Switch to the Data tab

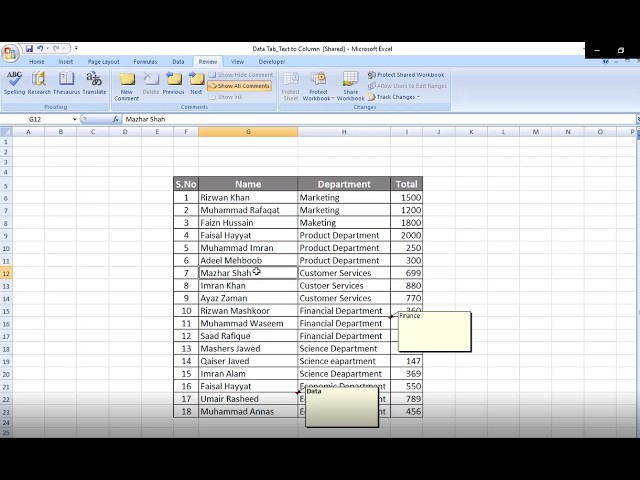(178, 62)
